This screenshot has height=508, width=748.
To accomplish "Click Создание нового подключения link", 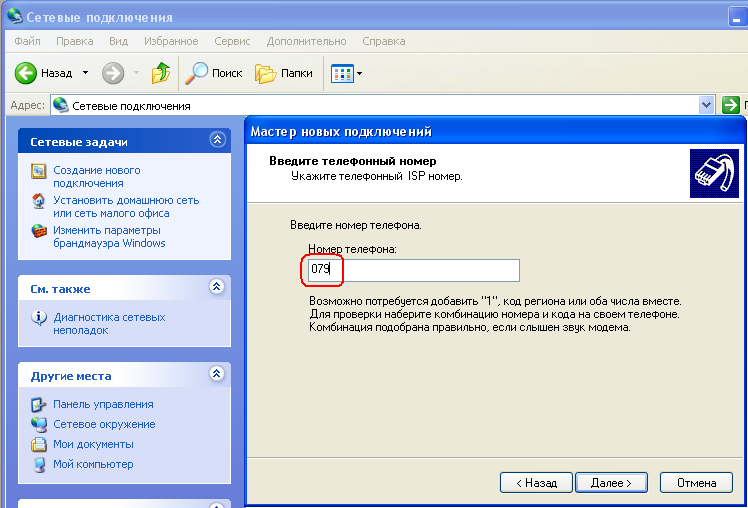I will point(97,176).
